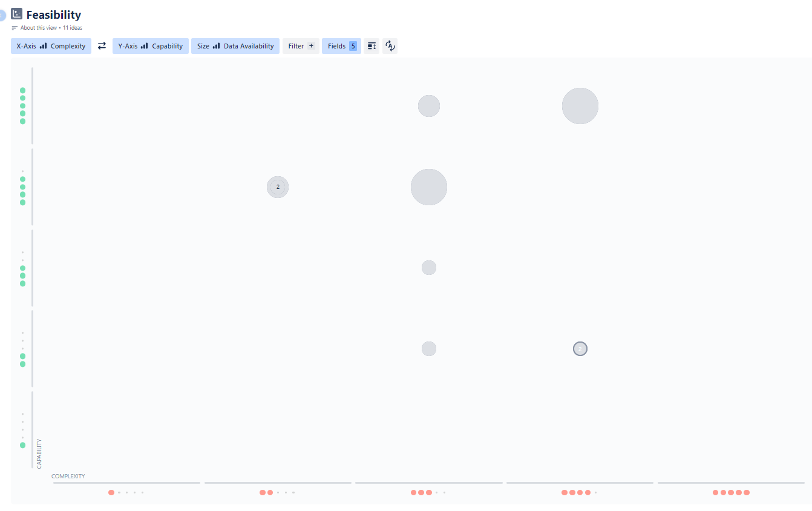This screenshot has width=812, height=511.
Task: Open the X-Axis Complexity selector
Action: click(51, 45)
